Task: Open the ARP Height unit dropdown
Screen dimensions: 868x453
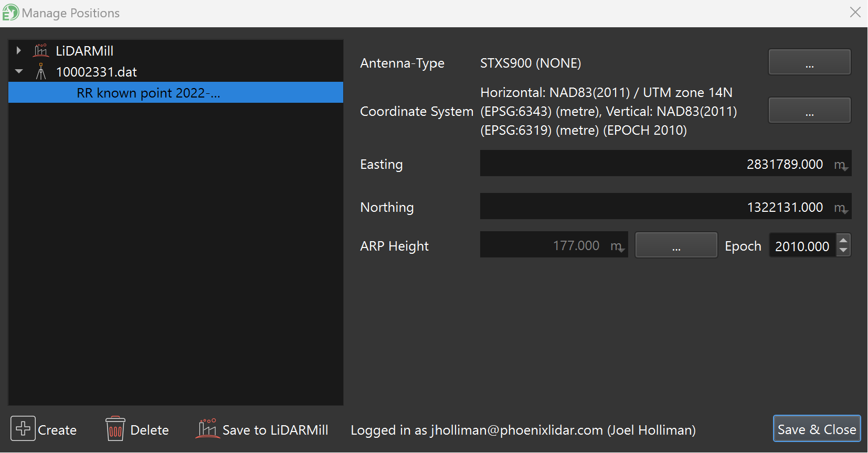Action: tap(617, 246)
